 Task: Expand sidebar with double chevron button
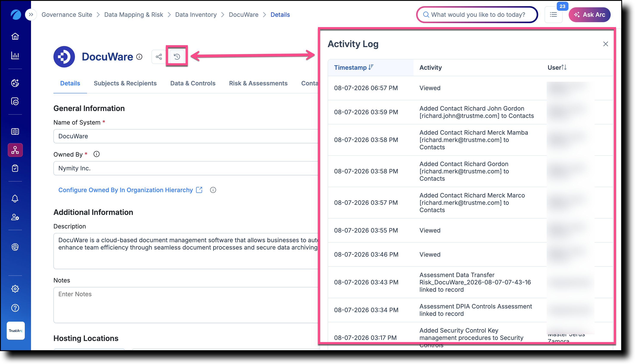[x=31, y=14]
